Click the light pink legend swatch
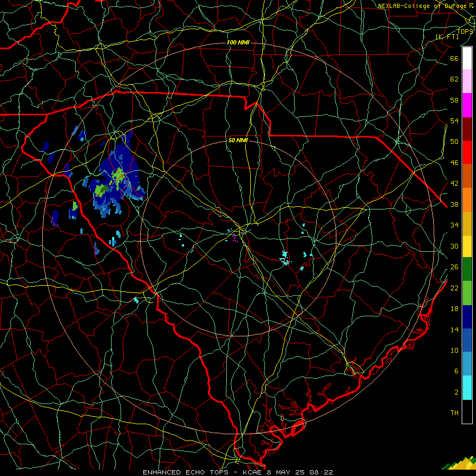Viewport: 476px width, 476px height. tap(467, 81)
